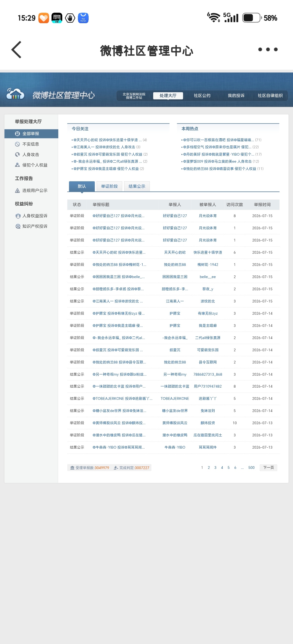Open the three-dot more menu
Image resolution: width=293 pixels, height=644 pixels.
pyautogui.click(x=268, y=50)
